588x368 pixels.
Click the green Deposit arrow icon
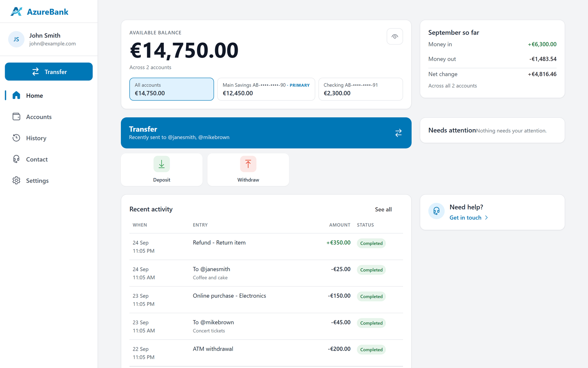tap(162, 164)
